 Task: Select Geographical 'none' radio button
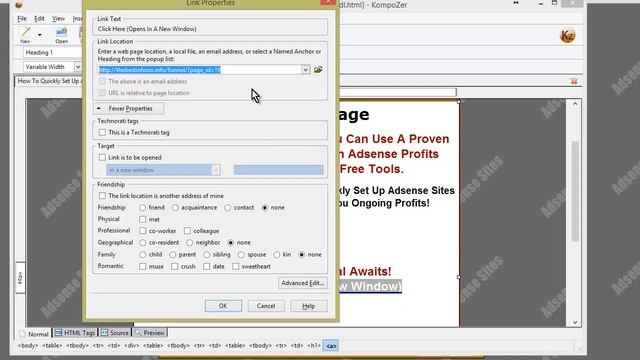[231, 242]
